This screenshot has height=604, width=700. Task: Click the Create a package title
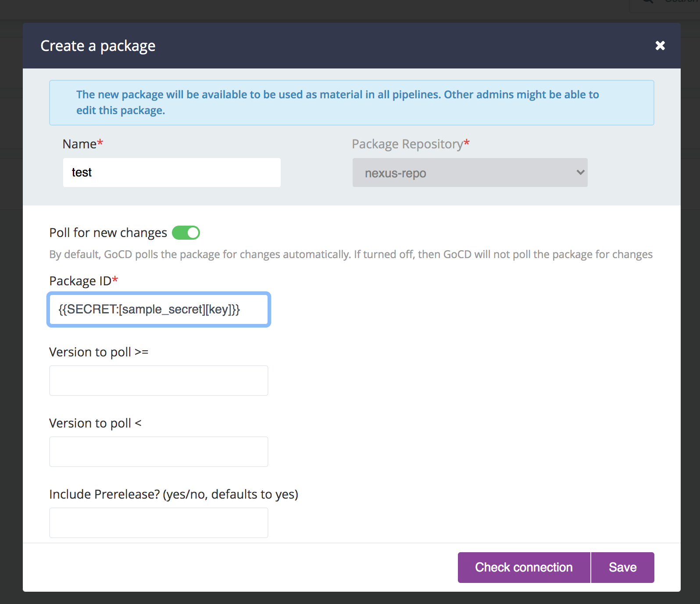tap(98, 46)
